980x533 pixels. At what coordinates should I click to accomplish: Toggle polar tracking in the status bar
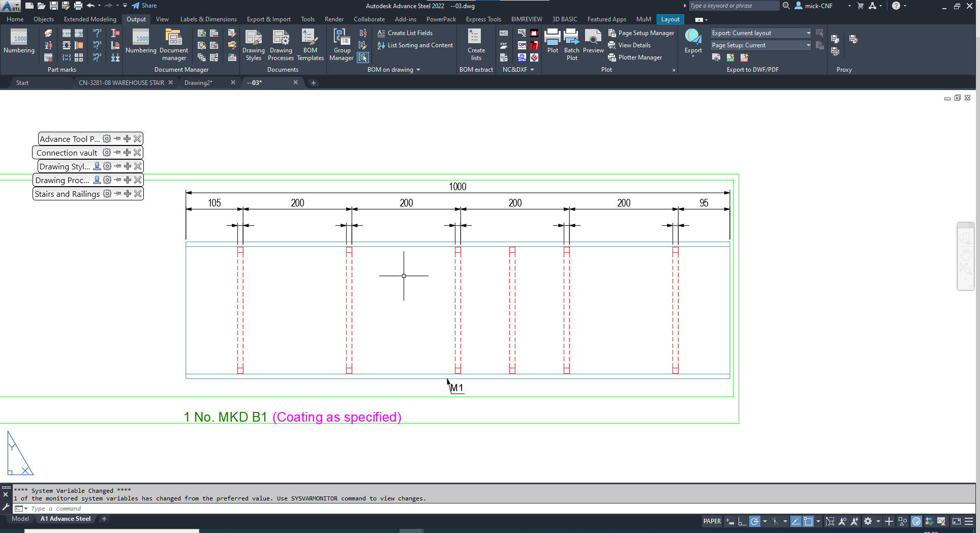click(754, 521)
